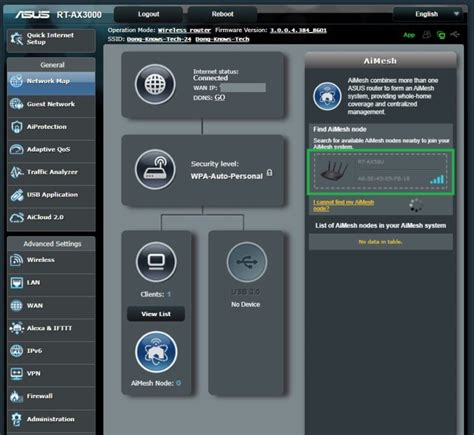The width and height of the screenshot is (474, 435).
Task: Open Adaptive QoS page
Action: point(51,151)
